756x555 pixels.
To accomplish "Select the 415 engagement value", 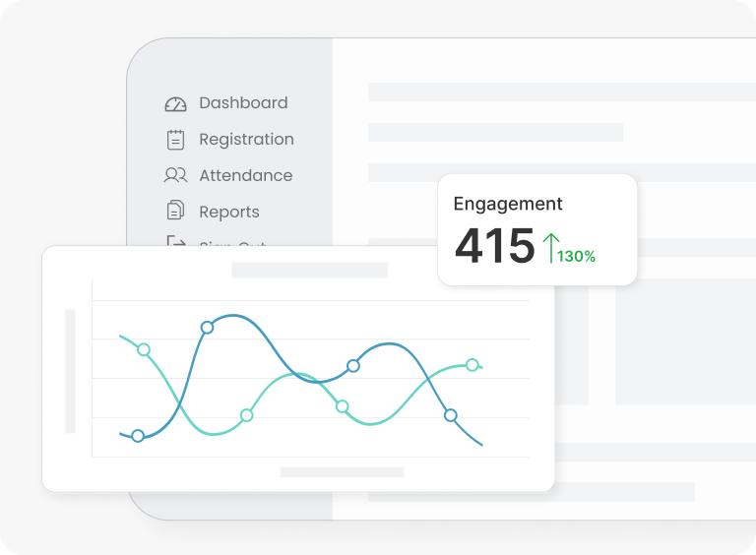I will (494, 246).
